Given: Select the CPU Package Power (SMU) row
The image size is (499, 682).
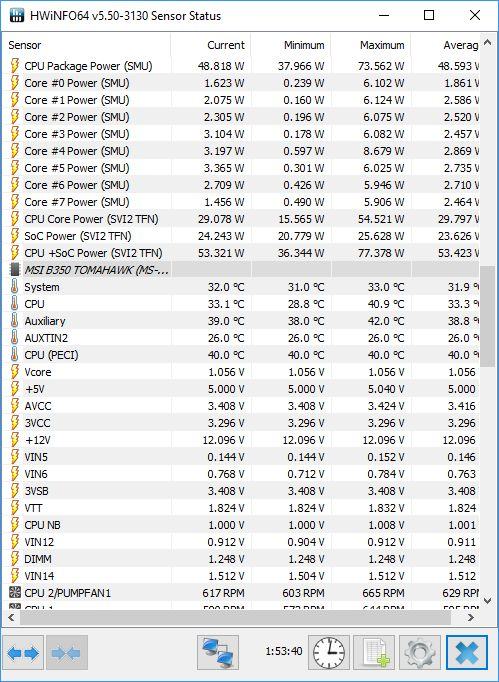Looking at the screenshot, I should click(241, 66).
